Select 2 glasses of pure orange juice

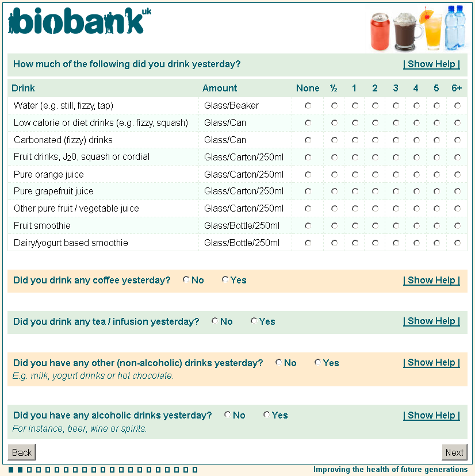pos(375,175)
